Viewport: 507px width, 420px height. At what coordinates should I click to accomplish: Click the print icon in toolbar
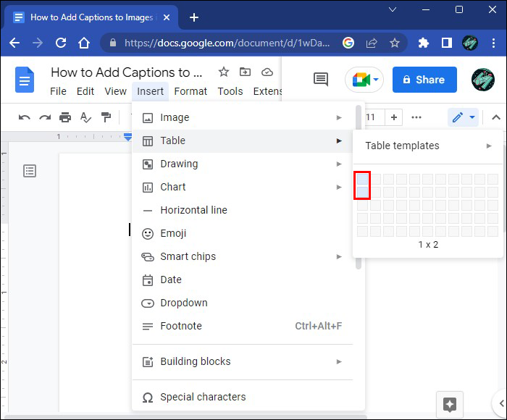click(65, 117)
